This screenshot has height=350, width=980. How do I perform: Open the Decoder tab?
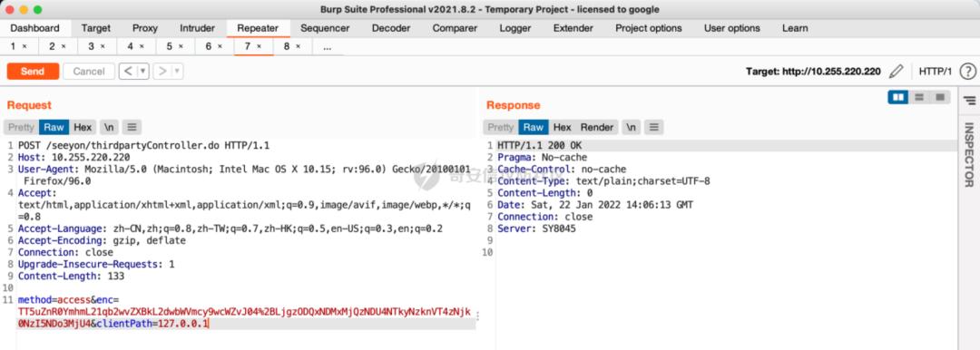(x=391, y=28)
